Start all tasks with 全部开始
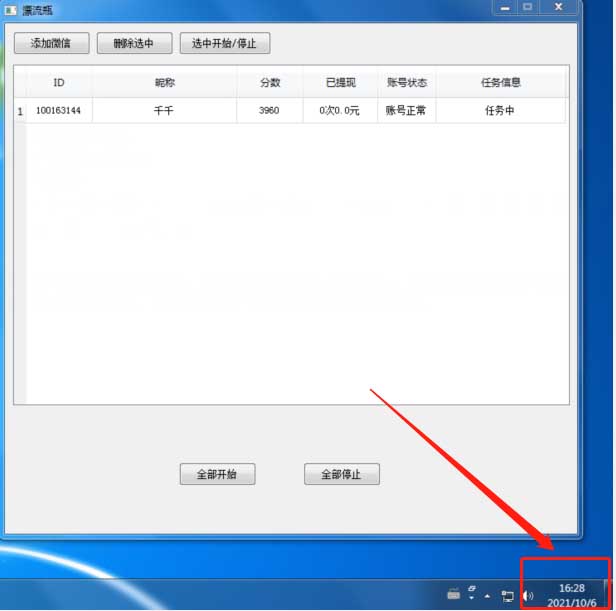The image size is (616, 611). 217,475
